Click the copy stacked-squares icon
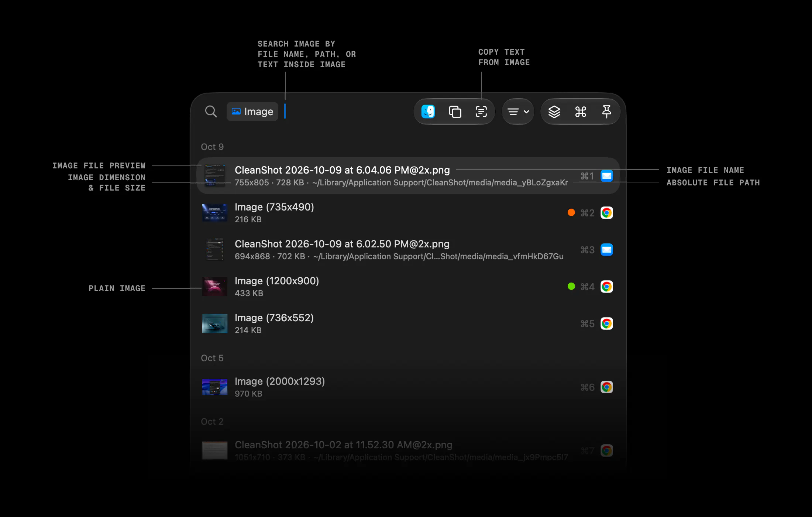 click(455, 112)
